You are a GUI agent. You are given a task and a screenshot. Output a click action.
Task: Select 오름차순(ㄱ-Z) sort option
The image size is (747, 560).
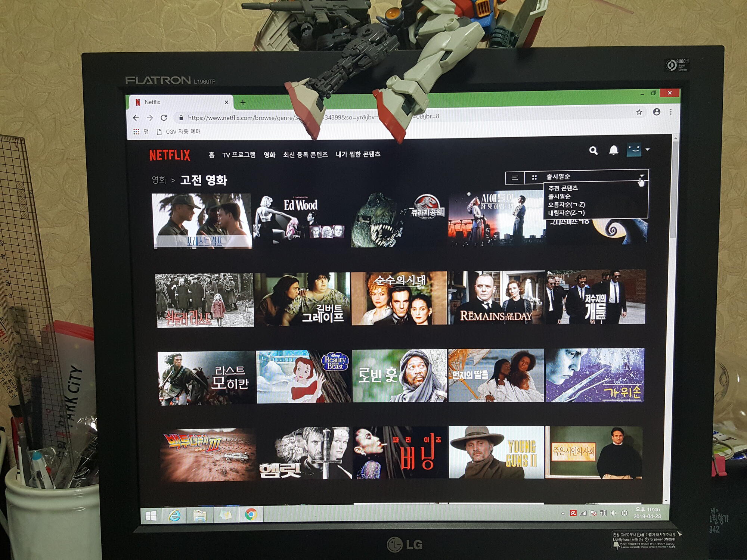click(x=566, y=205)
